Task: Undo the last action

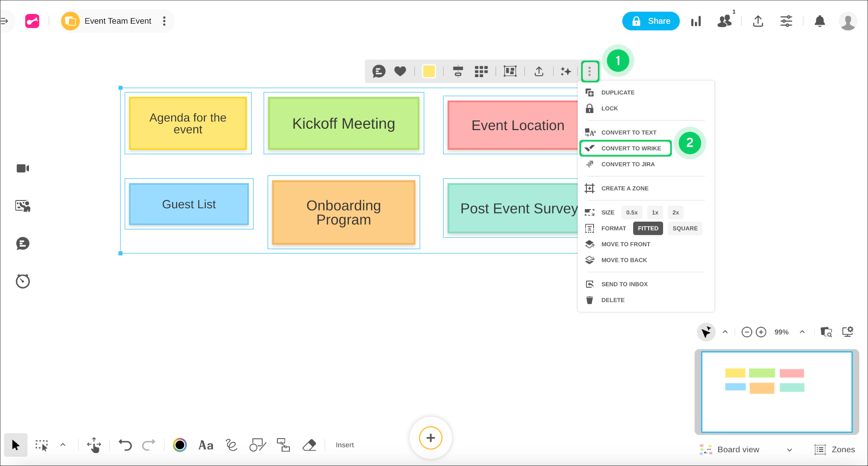Action: point(125,445)
